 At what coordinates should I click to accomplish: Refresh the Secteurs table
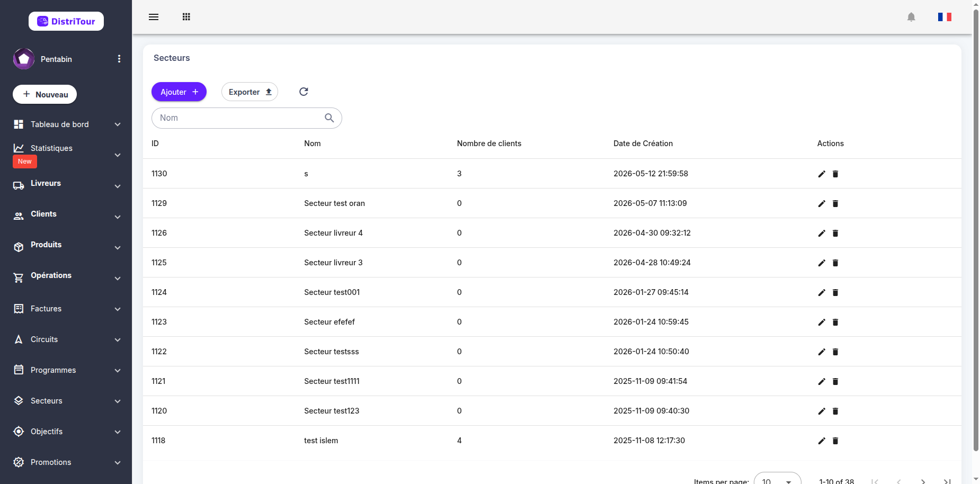pos(304,92)
